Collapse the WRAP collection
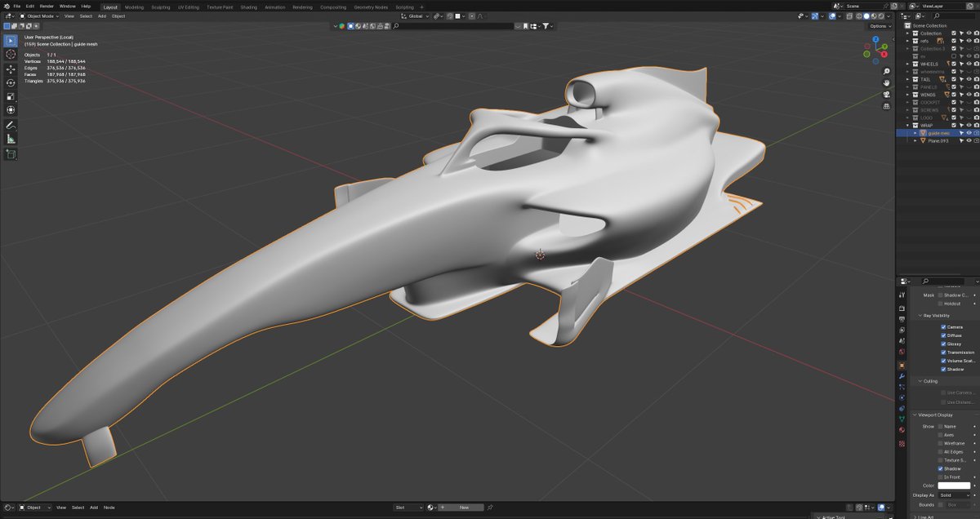The height and width of the screenshot is (519, 980). pos(908,125)
